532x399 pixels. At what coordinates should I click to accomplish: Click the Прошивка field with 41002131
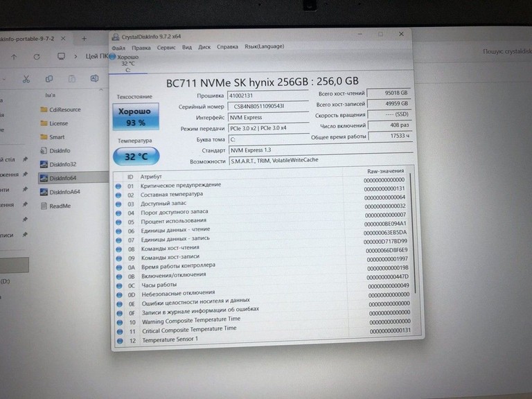pos(267,96)
